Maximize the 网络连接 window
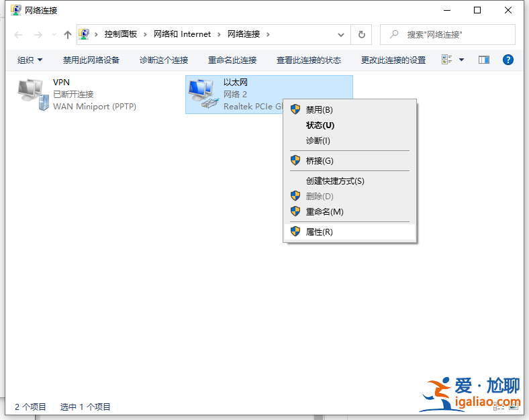529x420 pixels. pos(477,11)
